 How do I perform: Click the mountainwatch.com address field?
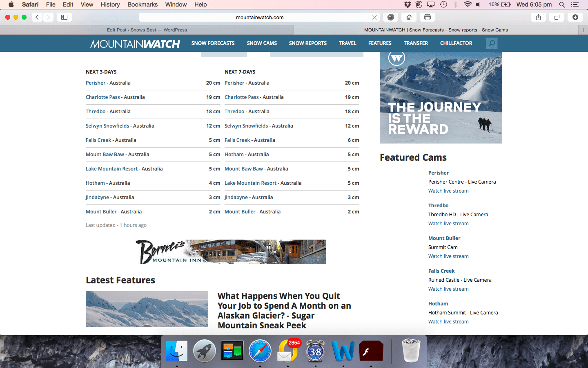pyautogui.click(x=260, y=17)
